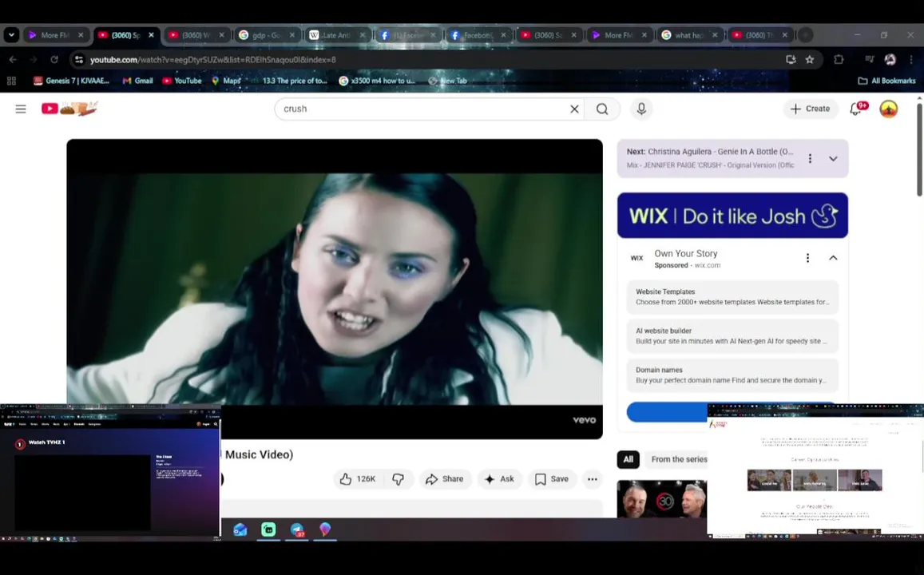924x575 pixels.
Task: Open the account avatar menu
Action: [888, 109]
